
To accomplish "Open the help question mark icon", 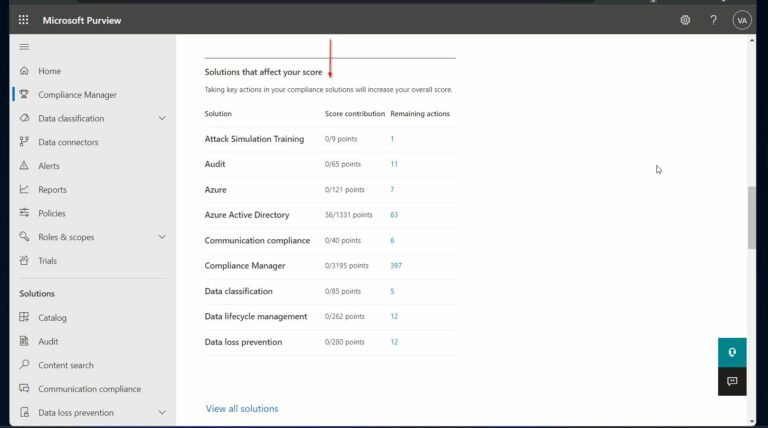I will click(x=713, y=20).
